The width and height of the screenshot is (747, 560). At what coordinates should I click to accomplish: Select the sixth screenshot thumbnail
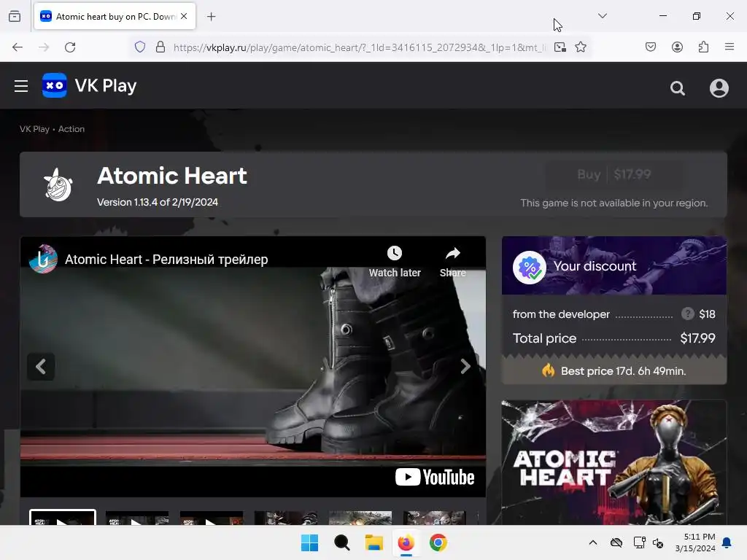[x=435, y=518]
